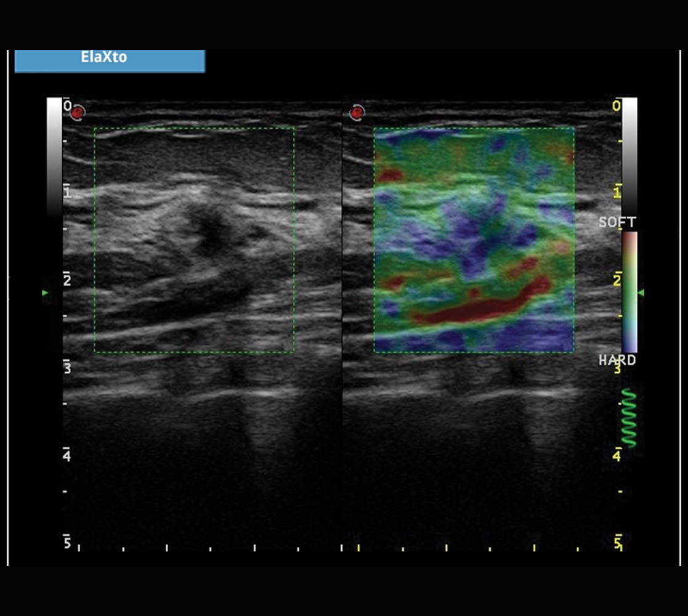This screenshot has height=616, width=688.
Task: Click the green compression quality spring indicator
Action: coord(629,418)
